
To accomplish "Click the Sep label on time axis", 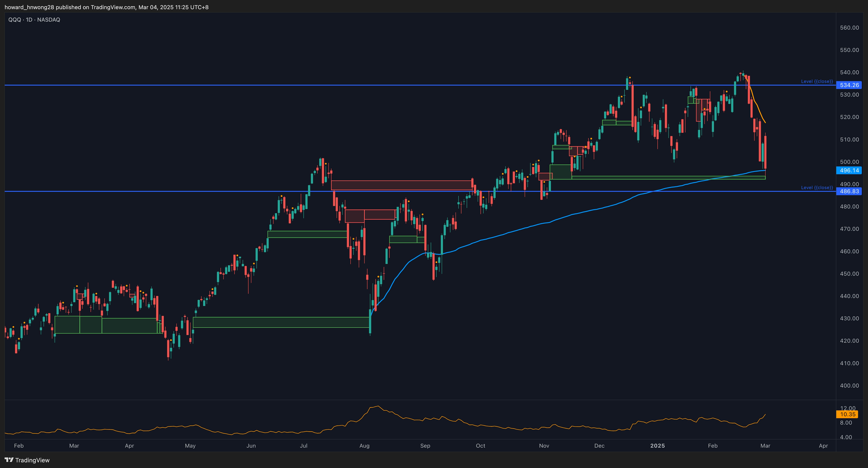I will [x=425, y=445].
